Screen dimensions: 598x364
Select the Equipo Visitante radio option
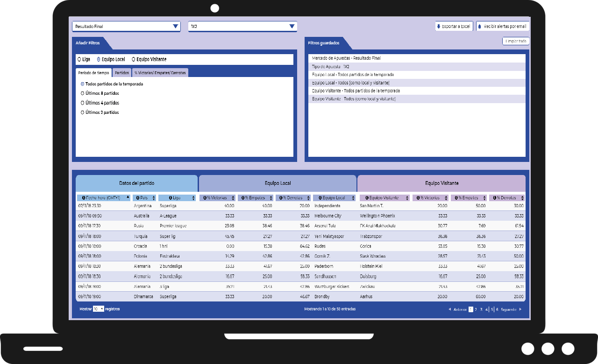(134, 59)
